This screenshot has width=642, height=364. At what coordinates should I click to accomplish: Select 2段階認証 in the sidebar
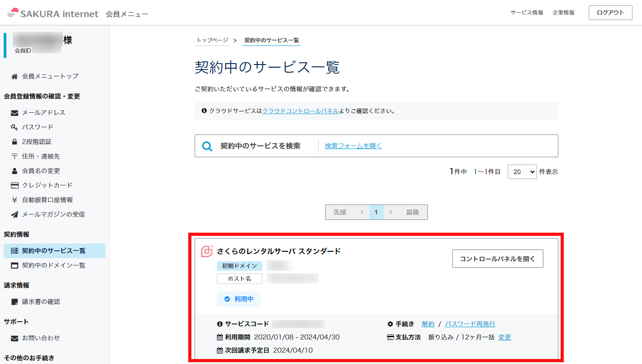[37, 142]
